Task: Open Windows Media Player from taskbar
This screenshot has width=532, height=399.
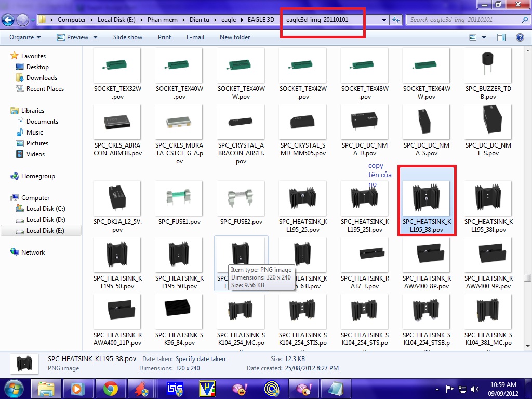Action: pos(77,389)
